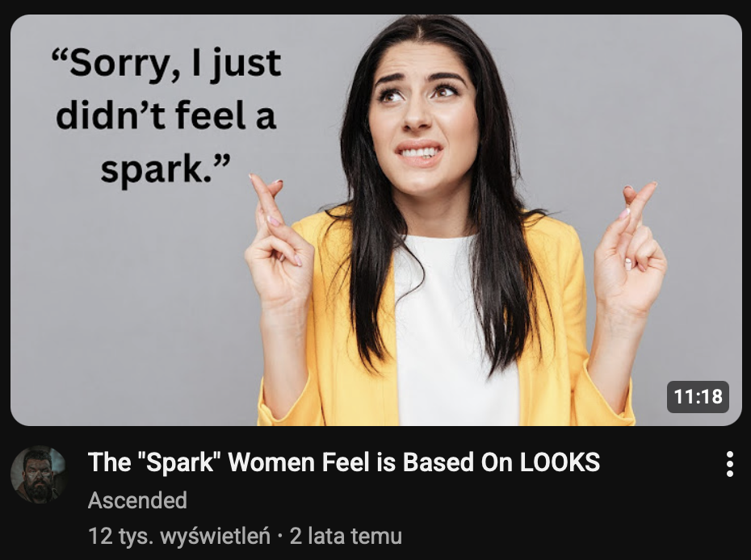Click "Based On" words in video title
The width and height of the screenshot is (751, 560).
tap(459, 462)
